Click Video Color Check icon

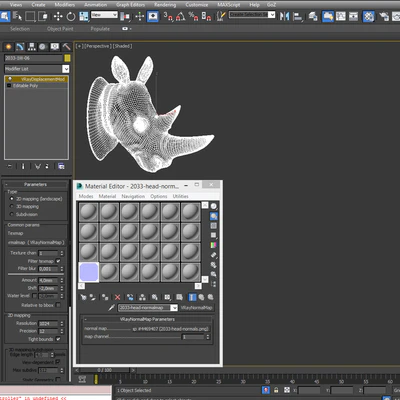click(x=214, y=245)
